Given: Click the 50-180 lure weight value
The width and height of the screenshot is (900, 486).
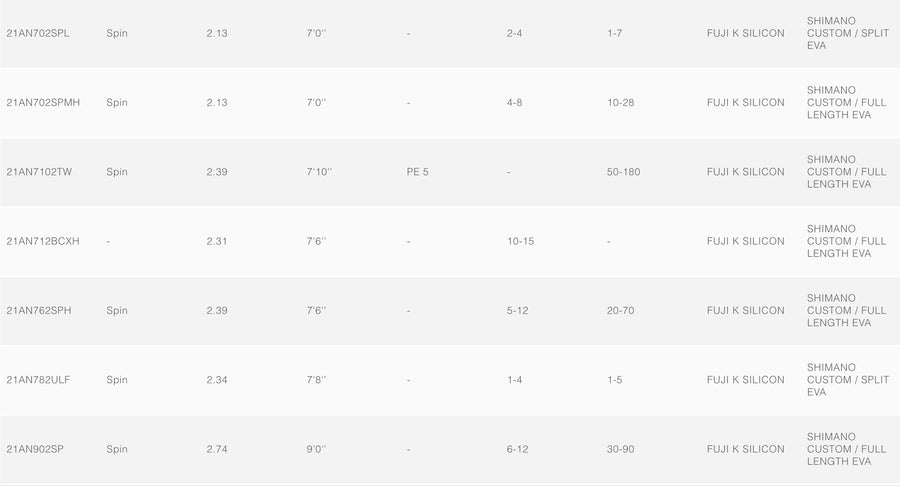Looking at the screenshot, I should [623, 172].
